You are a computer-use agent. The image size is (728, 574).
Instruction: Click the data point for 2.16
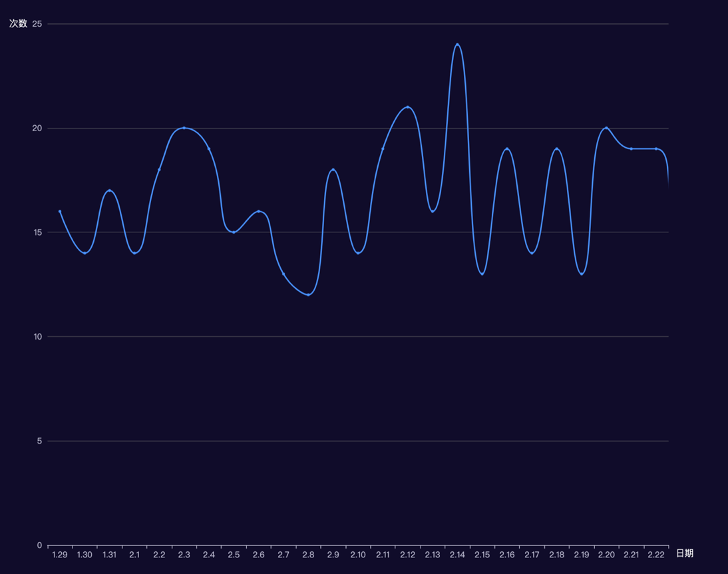point(507,149)
